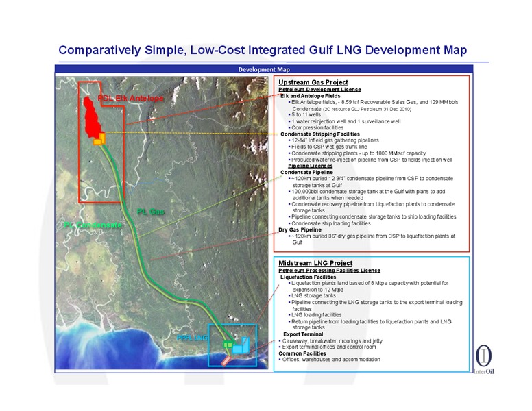This screenshot has width=532, height=411.
Task: Click the 'Condensate Pipeline' heading
Action: (x=306, y=172)
